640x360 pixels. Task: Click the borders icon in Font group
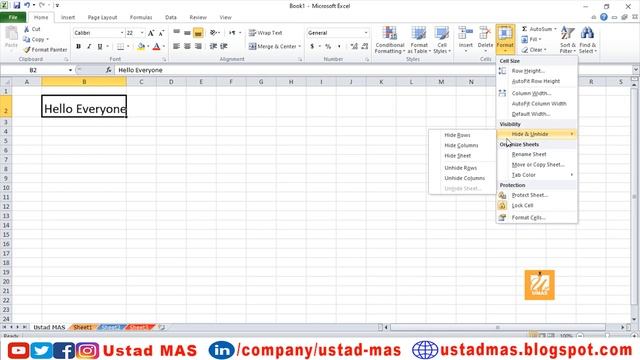pyautogui.click(x=120, y=47)
